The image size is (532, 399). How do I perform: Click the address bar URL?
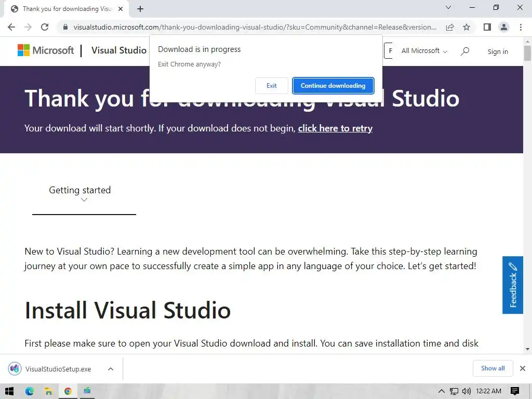pos(255,27)
